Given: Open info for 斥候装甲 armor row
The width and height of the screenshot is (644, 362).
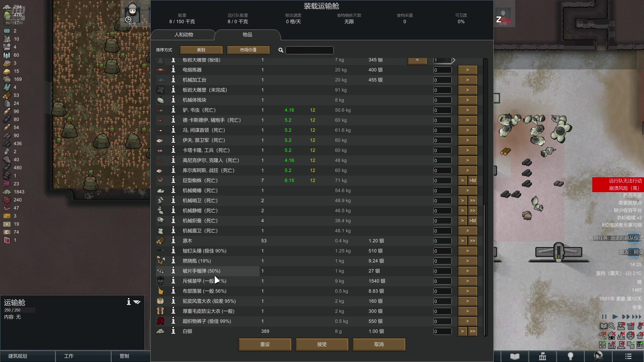Looking at the screenshot, I should pyautogui.click(x=173, y=281).
